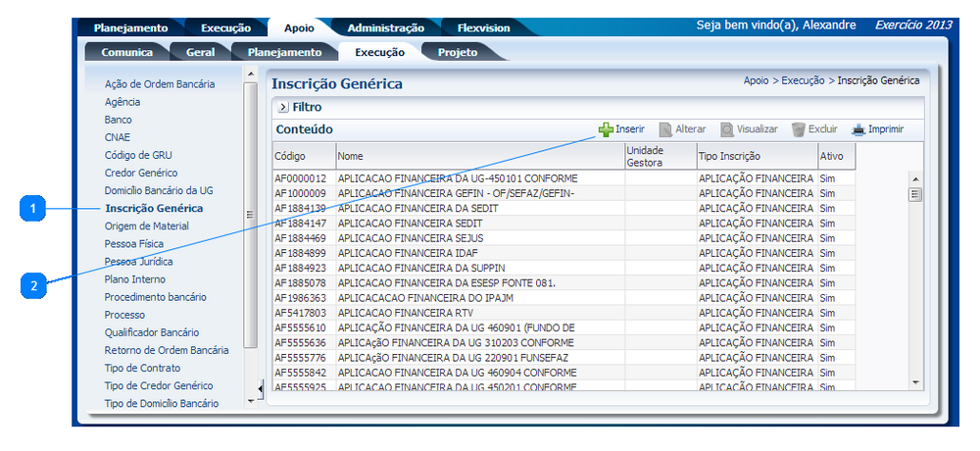Select the Projeto sub-tab
The image size is (980, 451).
tap(458, 52)
